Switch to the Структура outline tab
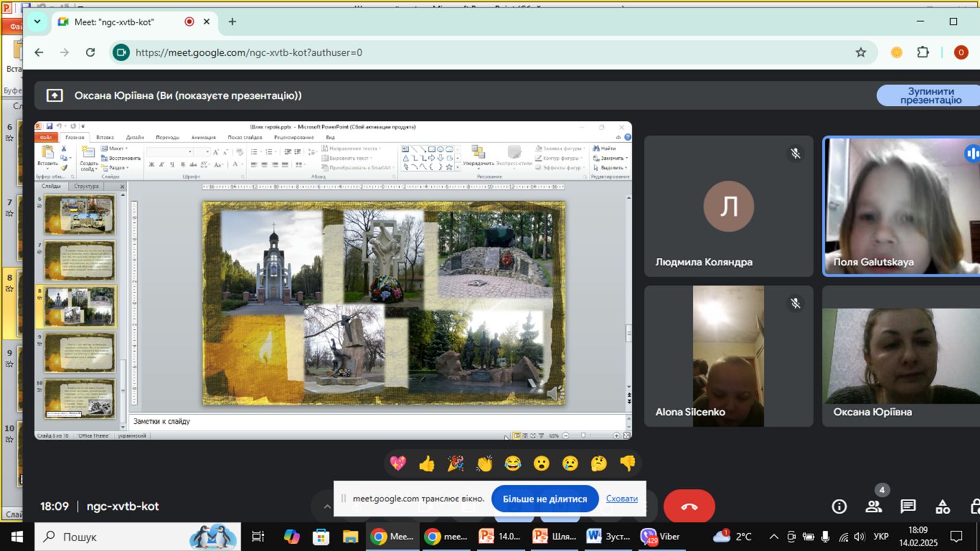Screen dimensions: 980x551 coord(86,186)
